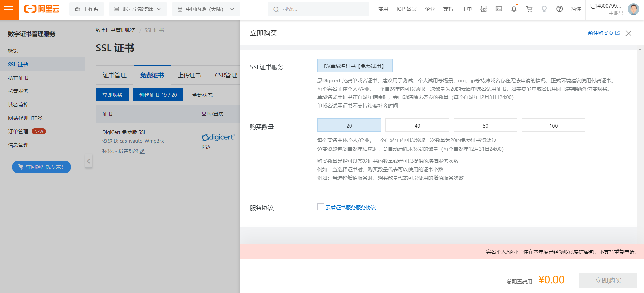
Task: Switch to the 证书管理 tab
Action: (x=114, y=75)
